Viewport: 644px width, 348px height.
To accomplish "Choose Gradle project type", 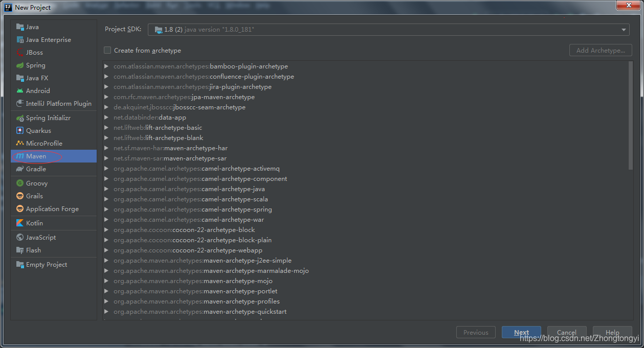I will tap(54, 169).
